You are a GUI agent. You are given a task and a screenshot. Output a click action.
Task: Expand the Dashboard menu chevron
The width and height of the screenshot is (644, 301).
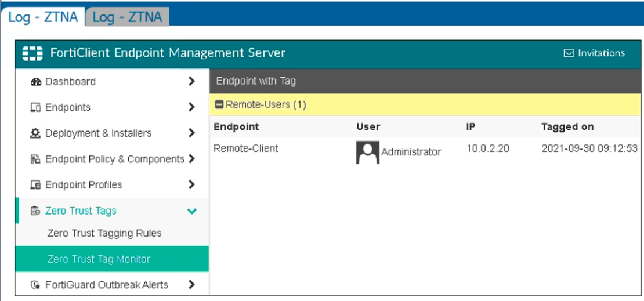tap(192, 81)
